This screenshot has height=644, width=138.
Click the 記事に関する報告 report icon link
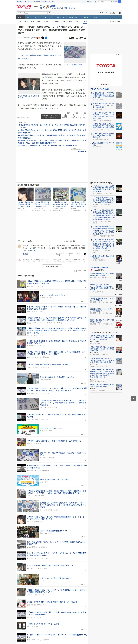tap(23, 118)
